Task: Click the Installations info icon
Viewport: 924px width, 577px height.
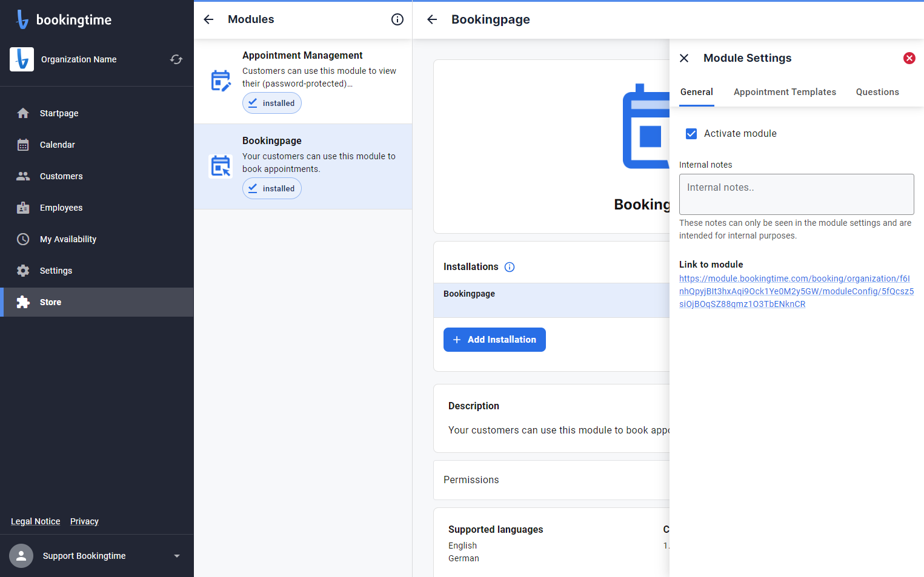Action: pos(510,267)
